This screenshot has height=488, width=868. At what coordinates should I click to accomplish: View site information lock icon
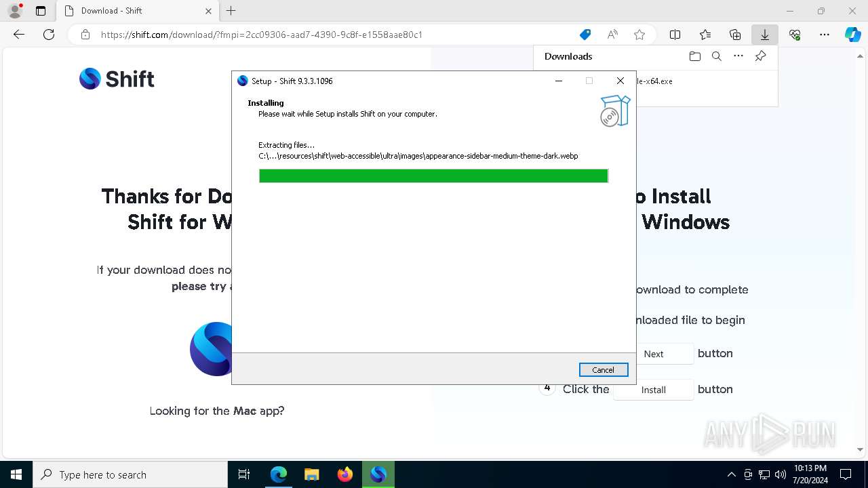tap(85, 35)
